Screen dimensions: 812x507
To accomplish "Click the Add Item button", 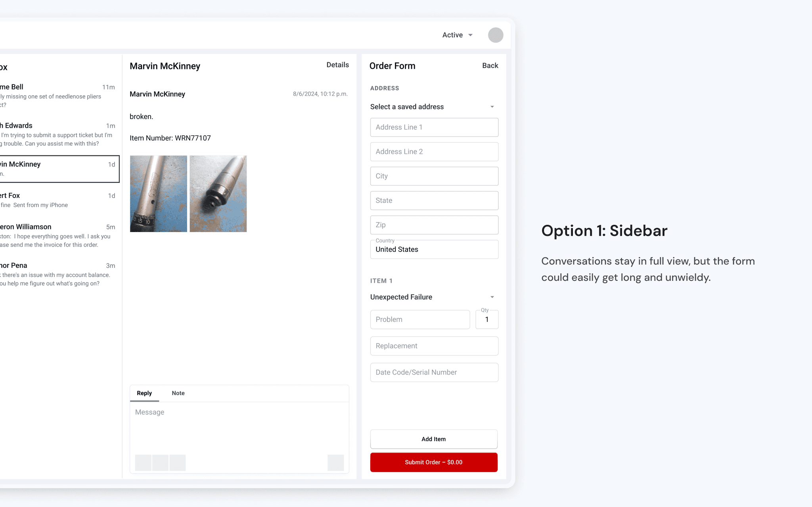I will click(434, 439).
